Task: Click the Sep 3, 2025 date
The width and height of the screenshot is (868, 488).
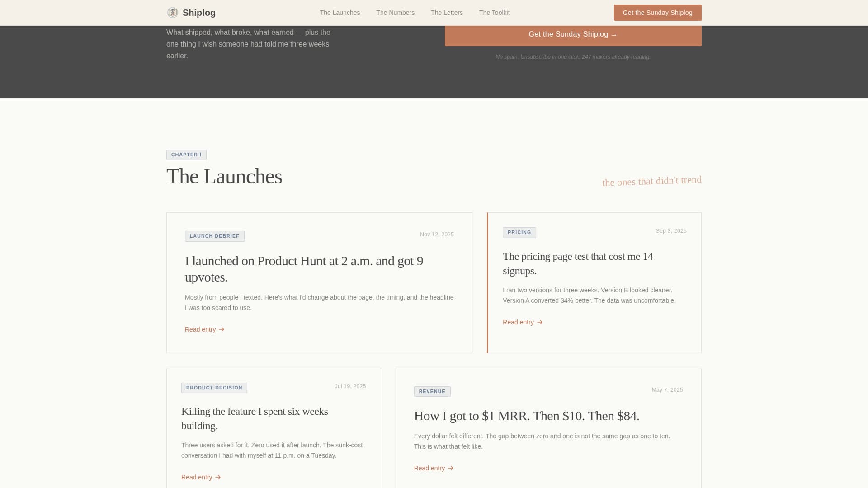Action: [x=671, y=231]
